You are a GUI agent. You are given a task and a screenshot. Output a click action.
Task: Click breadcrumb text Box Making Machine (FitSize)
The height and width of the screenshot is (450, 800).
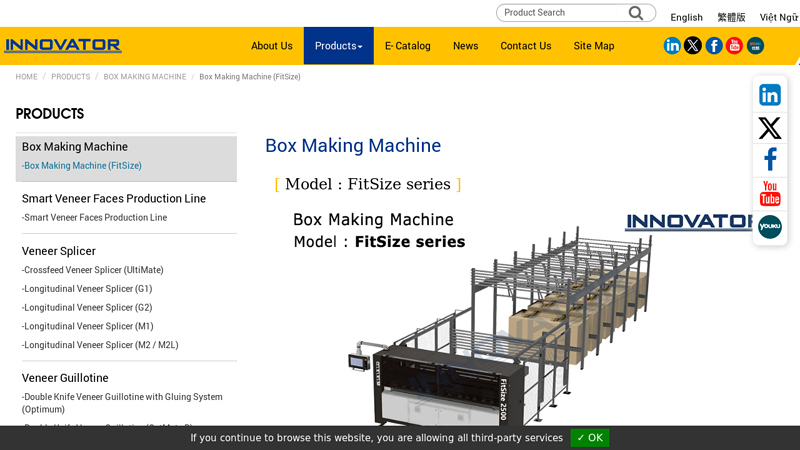(x=250, y=77)
